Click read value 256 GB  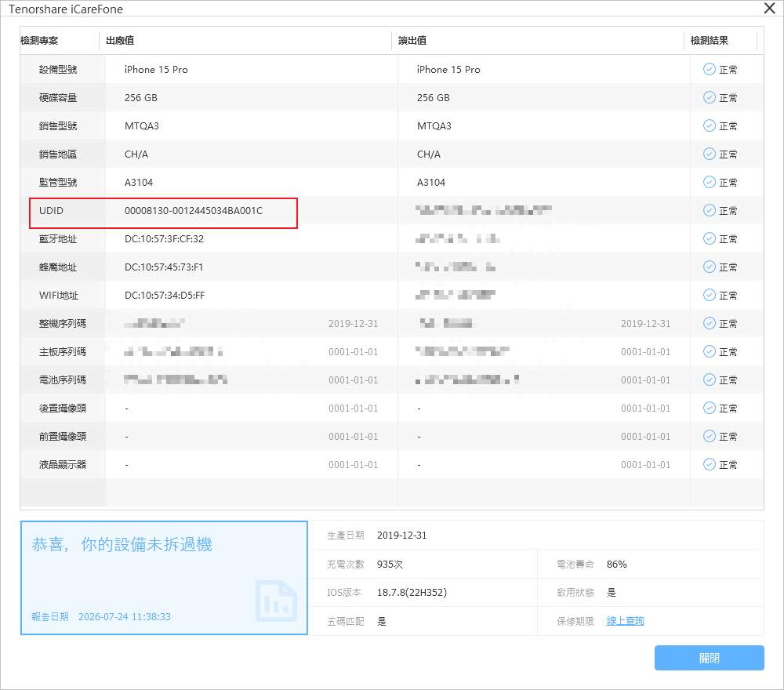click(x=434, y=97)
